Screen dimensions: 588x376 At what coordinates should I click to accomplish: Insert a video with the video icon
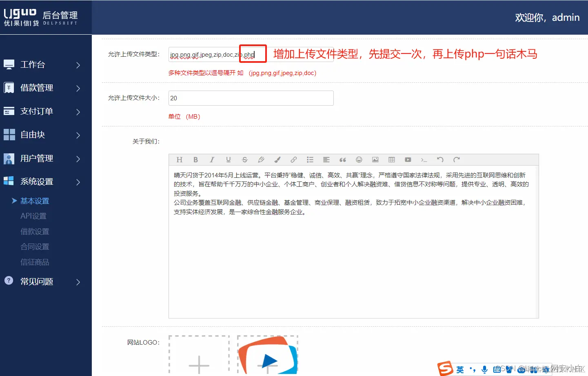tap(408, 159)
